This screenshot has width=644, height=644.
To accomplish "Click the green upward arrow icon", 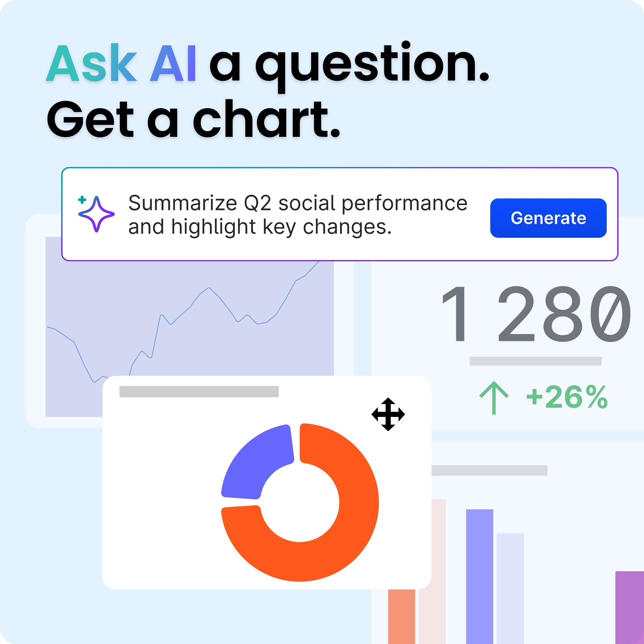I will tap(494, 398).
